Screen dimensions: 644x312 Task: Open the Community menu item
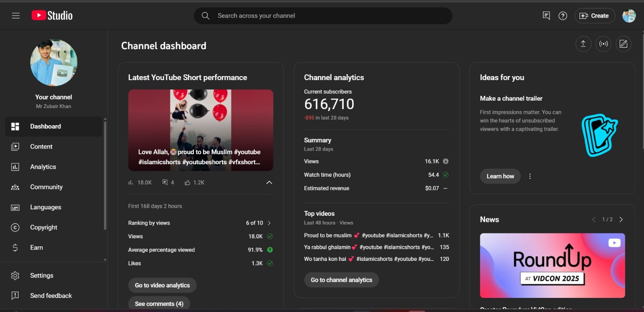click(54, 187)
